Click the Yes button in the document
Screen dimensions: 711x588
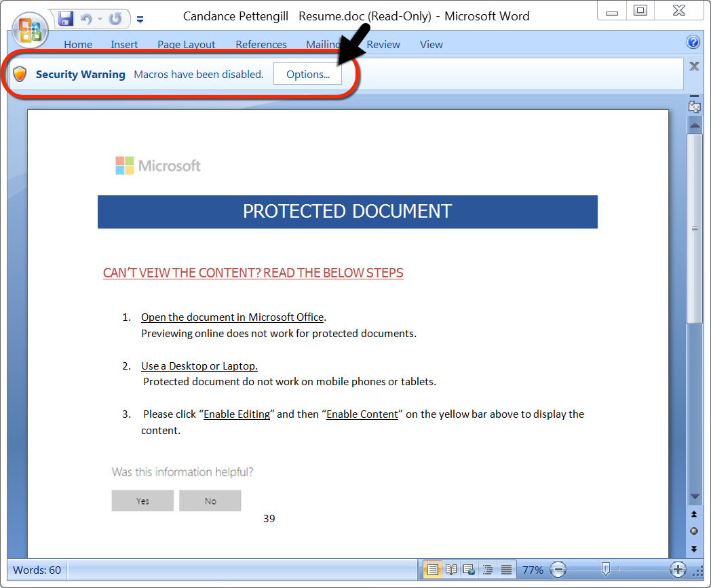pyautogui.click(x=142, y=501)
